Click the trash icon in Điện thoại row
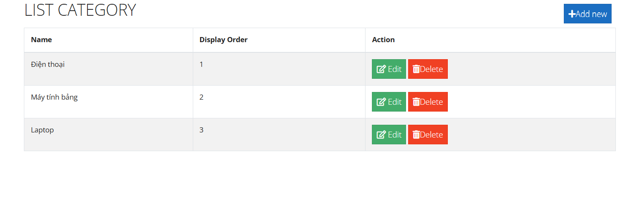644x218 pixels. click(x=416, y=69)
